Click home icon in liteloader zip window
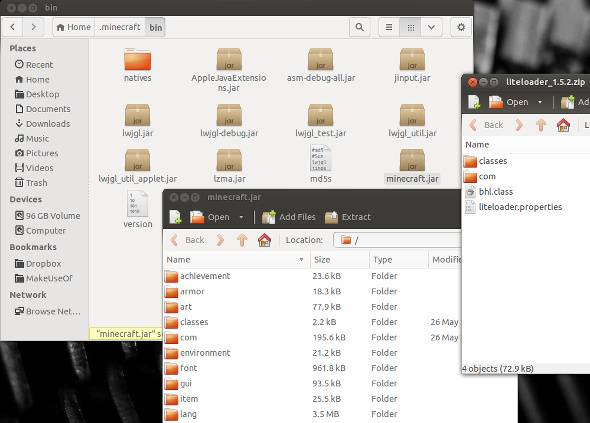 tap(563, 125)
